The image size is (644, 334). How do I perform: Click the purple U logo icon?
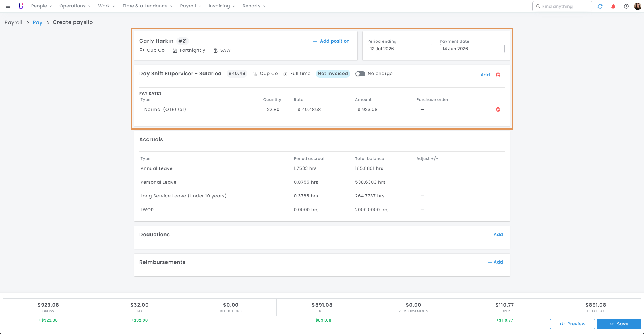(21, 6)
